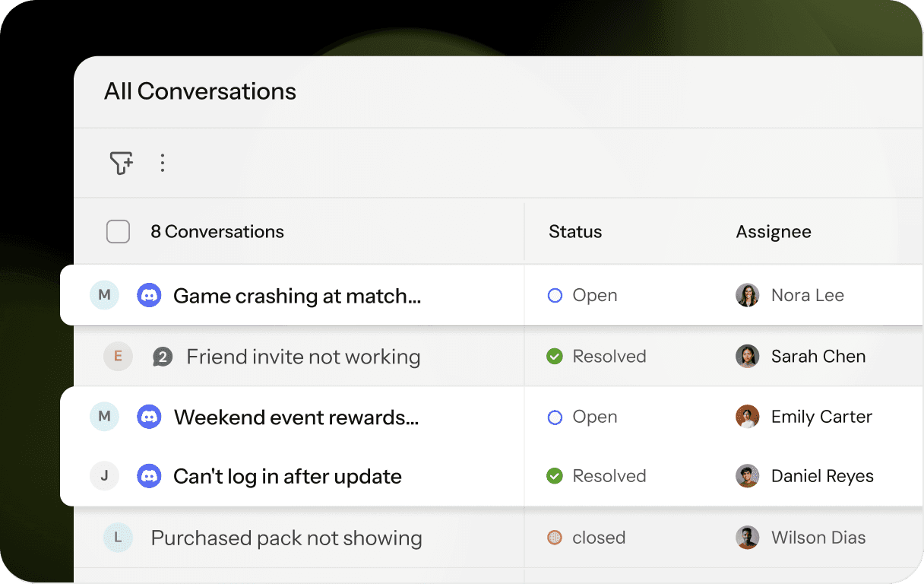Click the Daniel Reyes assignee name
The width and height of the screenshot is (924, 584).
point(822,476)
